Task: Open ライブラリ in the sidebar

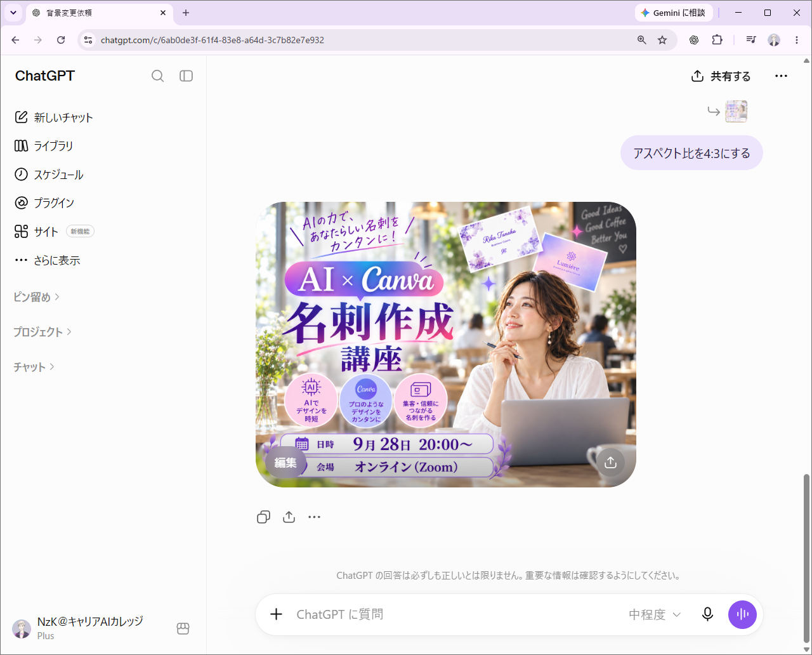Action: click(x=44, y=146)
